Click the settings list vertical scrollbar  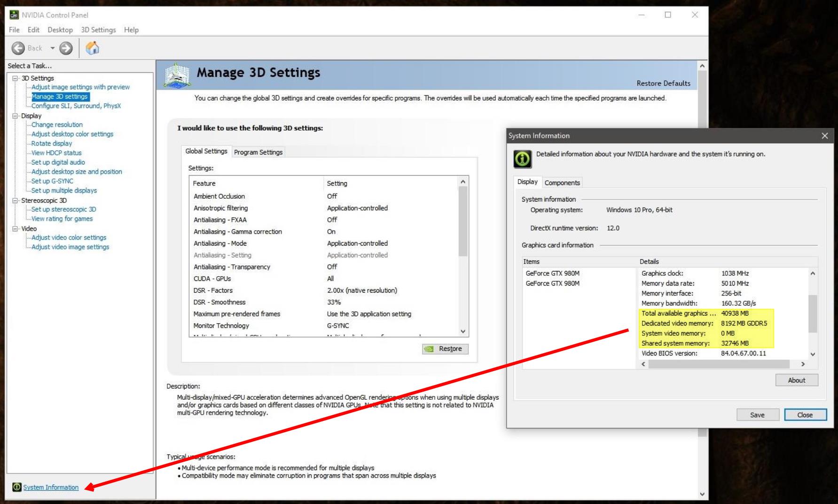(463, 256)
